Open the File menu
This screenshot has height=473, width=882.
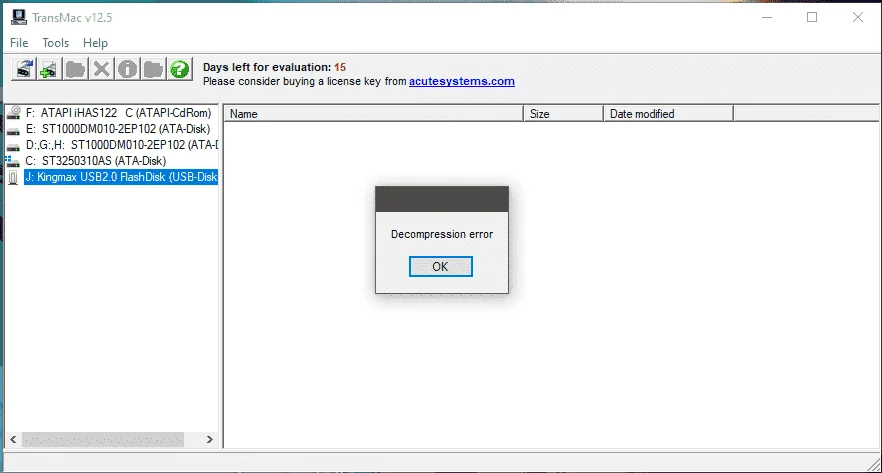(x=19, y=43)
